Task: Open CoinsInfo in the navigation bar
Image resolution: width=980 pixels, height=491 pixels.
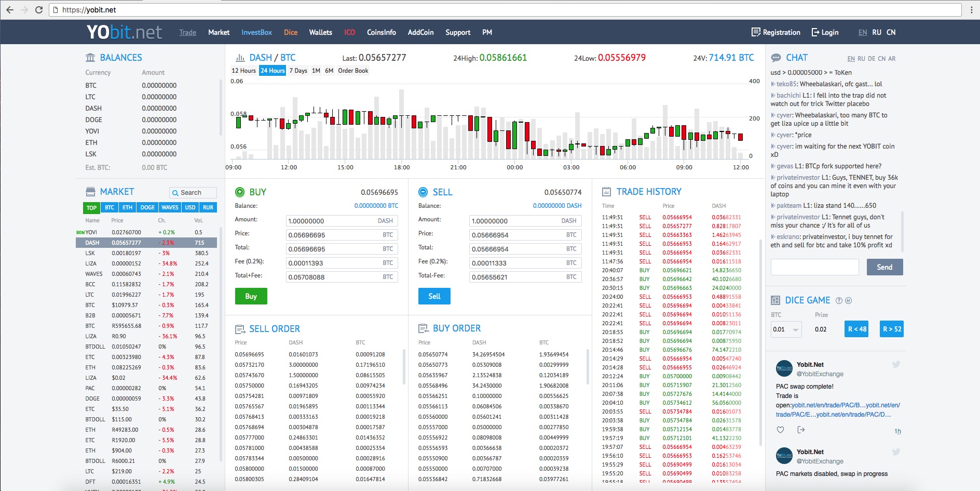Action: [382, 32]
